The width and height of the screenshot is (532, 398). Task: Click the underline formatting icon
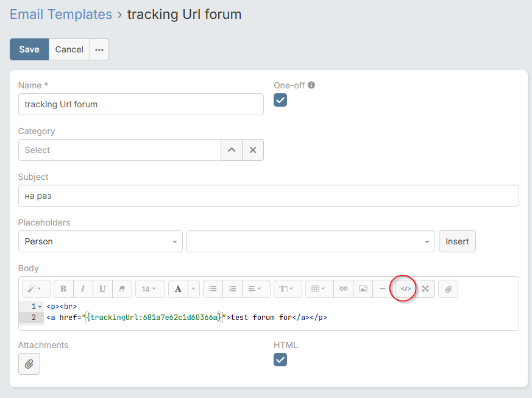point(102,289)
